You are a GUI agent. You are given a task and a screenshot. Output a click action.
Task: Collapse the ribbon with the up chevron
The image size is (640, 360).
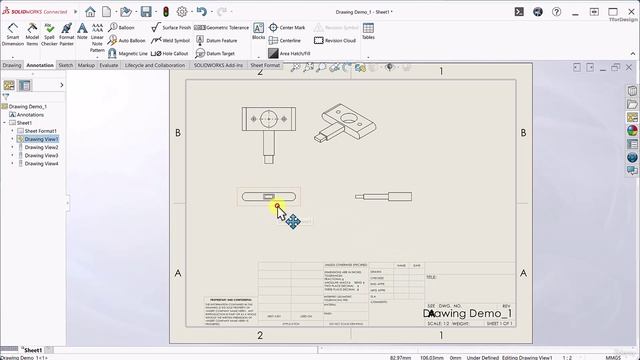point(633,53)
